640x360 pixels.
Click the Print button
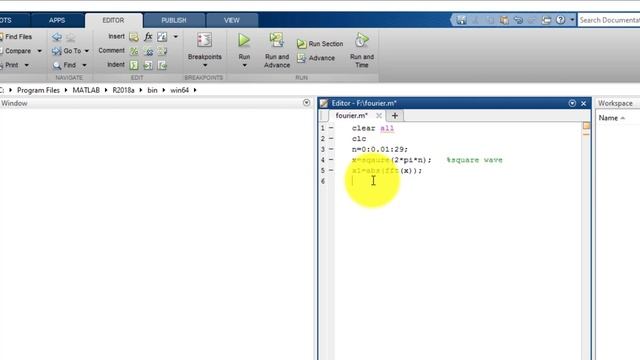(x=10, y=65)
